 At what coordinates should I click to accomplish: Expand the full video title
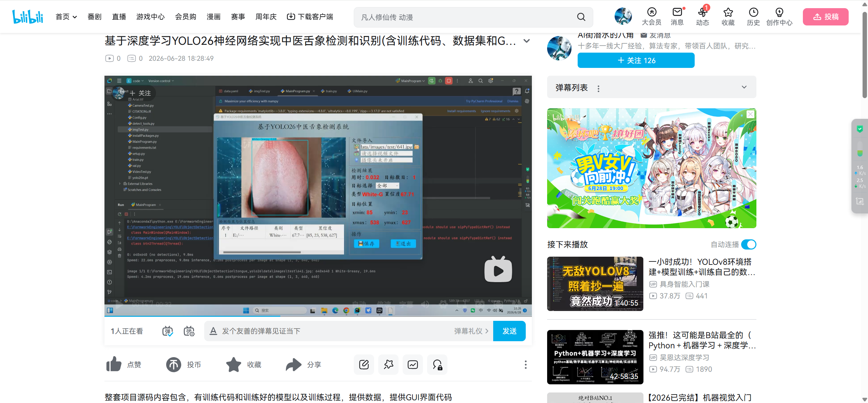pos(526,41)
